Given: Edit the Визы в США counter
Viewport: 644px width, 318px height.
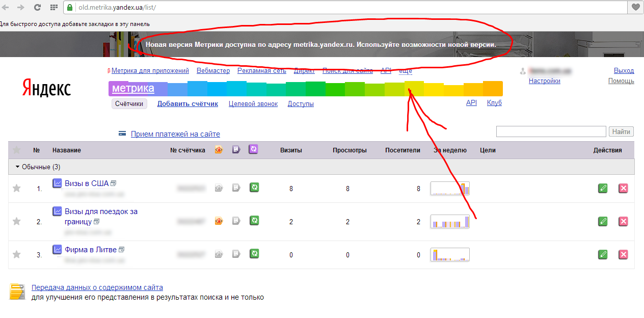Looking at the screenshot, I should 603,189.
